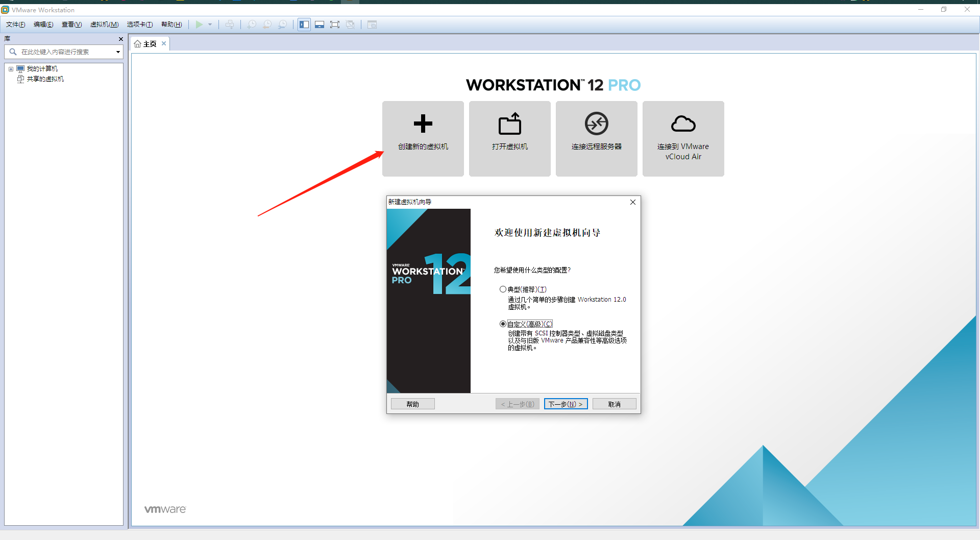Screen dimensions: 980x540
Task: Open the 选项卡(T) menu
Action: coord(140,24)
